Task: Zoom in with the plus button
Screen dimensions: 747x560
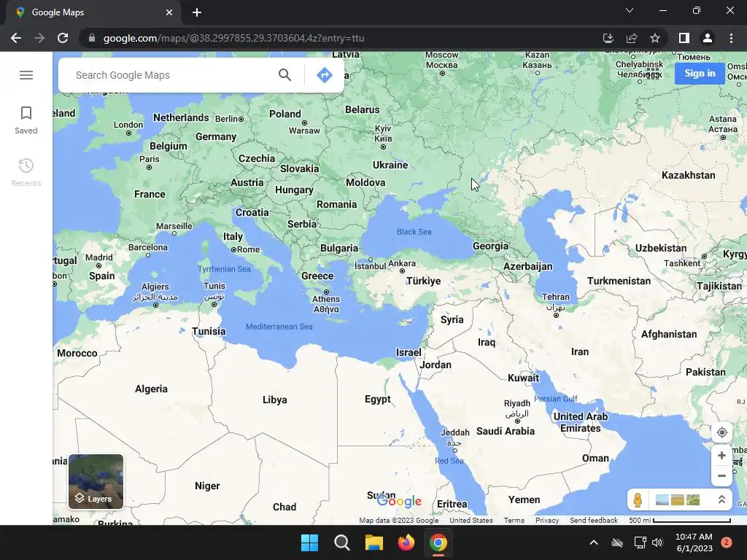Action: pos(721,455)
